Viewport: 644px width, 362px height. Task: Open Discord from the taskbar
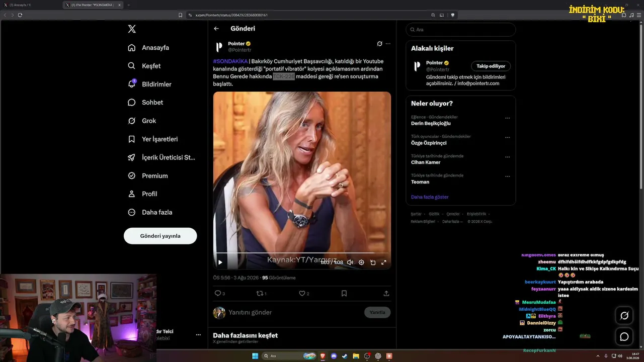tap(334, 356)
